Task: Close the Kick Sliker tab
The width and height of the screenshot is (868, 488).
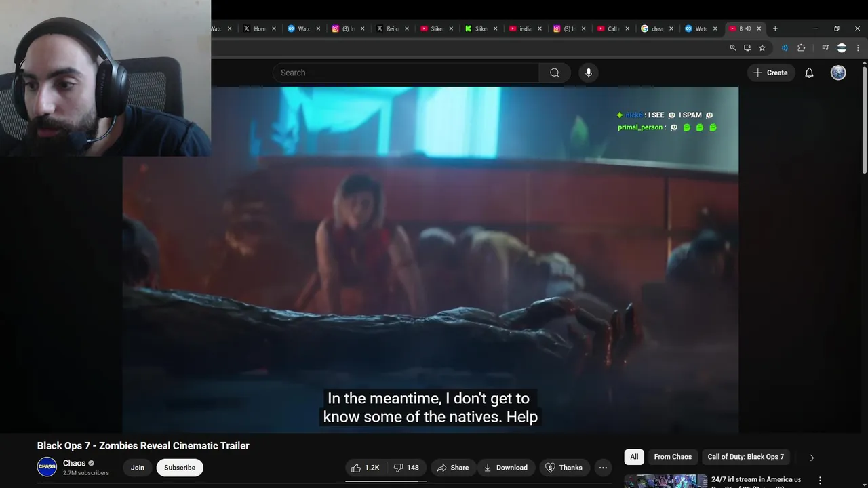Action: point(496,28)
